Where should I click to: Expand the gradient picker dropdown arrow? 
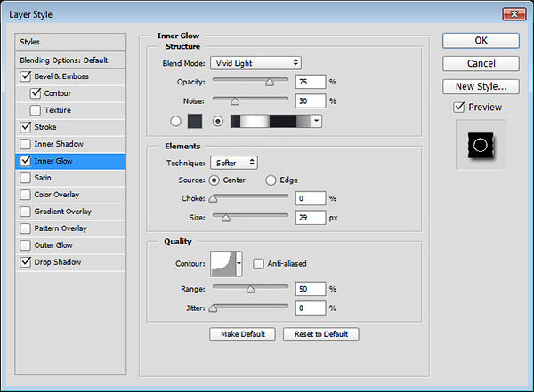pyautogui.click(x=317, y=122)
